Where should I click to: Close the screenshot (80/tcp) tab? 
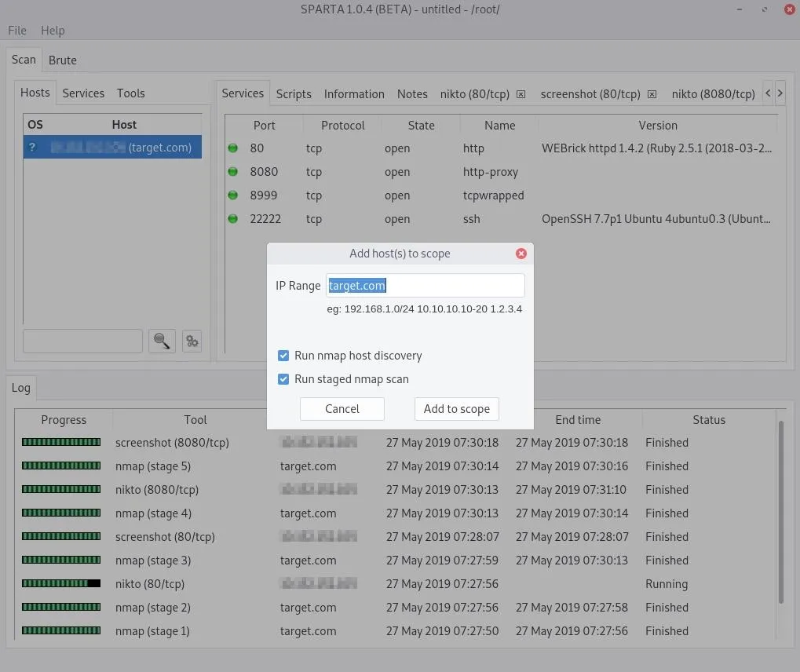(x=652, y=94)
